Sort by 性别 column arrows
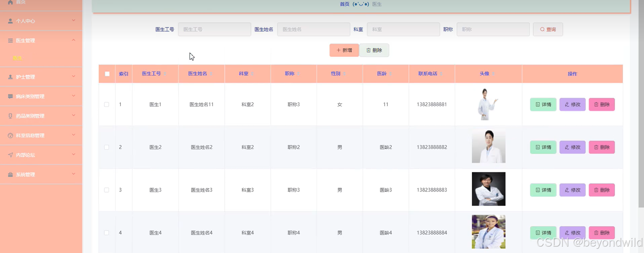This screenshot has width=644, height=253. point(344,74)
